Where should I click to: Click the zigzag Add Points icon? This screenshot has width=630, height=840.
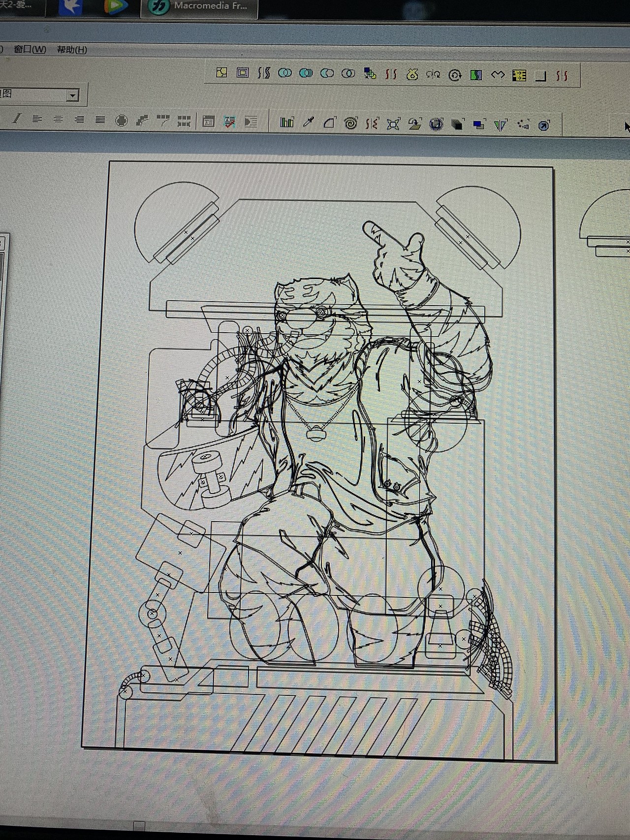click(x=498, y=75)
